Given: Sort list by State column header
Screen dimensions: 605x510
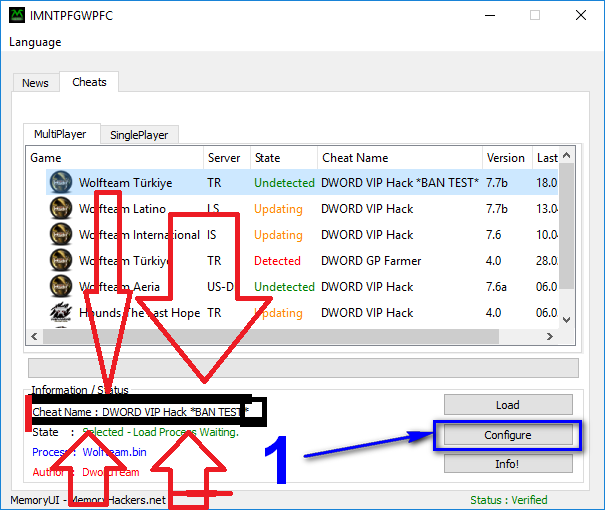Looking at the screenshot, I should [284, 158].
